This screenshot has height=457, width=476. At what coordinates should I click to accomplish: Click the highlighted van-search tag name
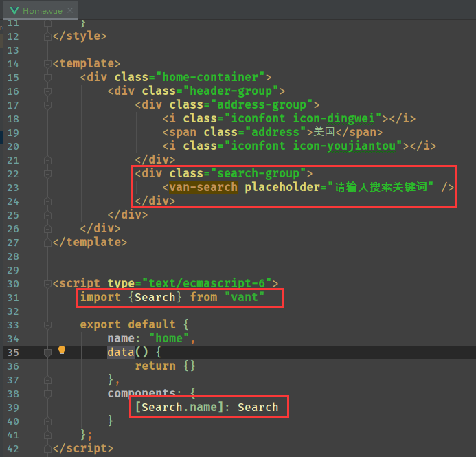203,187
